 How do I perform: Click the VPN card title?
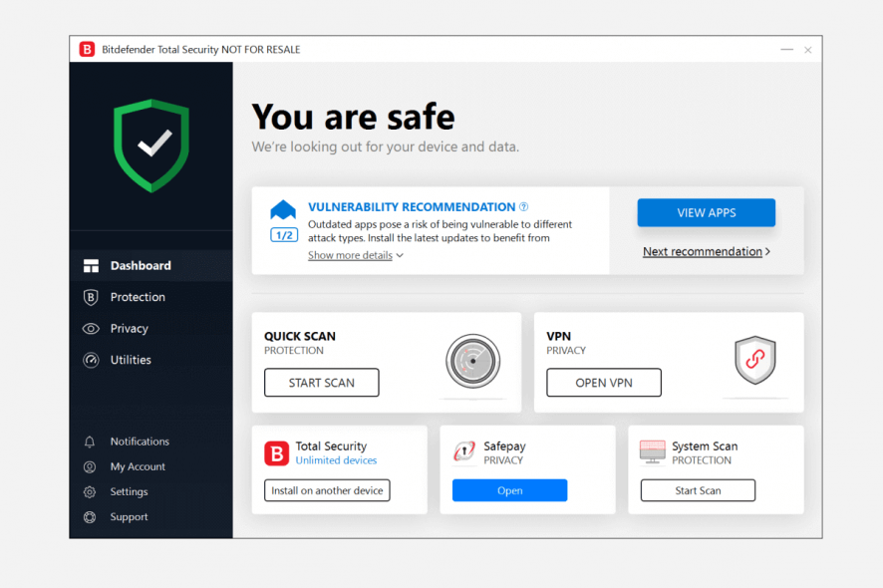point(559,336)
